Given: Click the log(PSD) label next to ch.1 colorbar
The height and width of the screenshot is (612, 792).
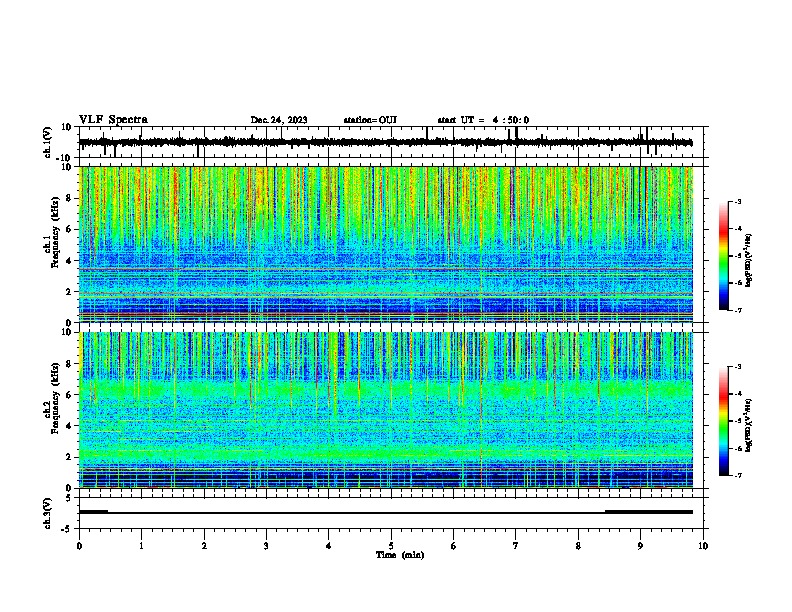Looking at the screenshot, I should [x=749, y=260].
